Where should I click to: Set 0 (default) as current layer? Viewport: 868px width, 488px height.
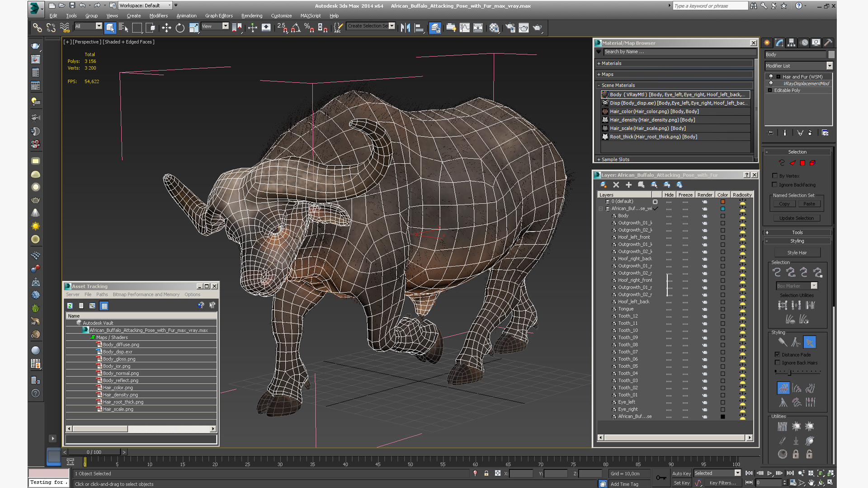tap(655, 202)
